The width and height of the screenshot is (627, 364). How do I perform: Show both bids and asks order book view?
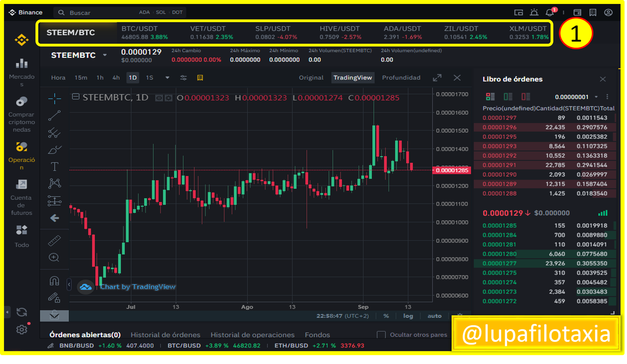pyautogui.click(x=490, y=97)
